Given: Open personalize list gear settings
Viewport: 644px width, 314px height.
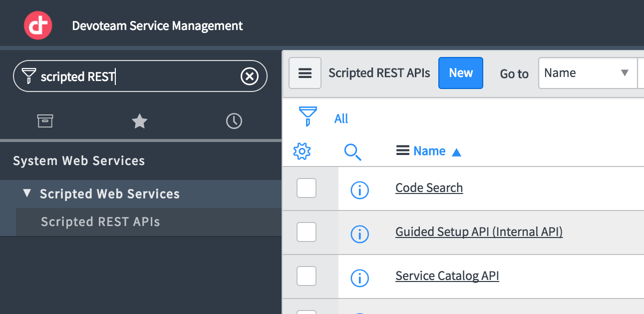Looking at the screenshot, I should [302, 151].
